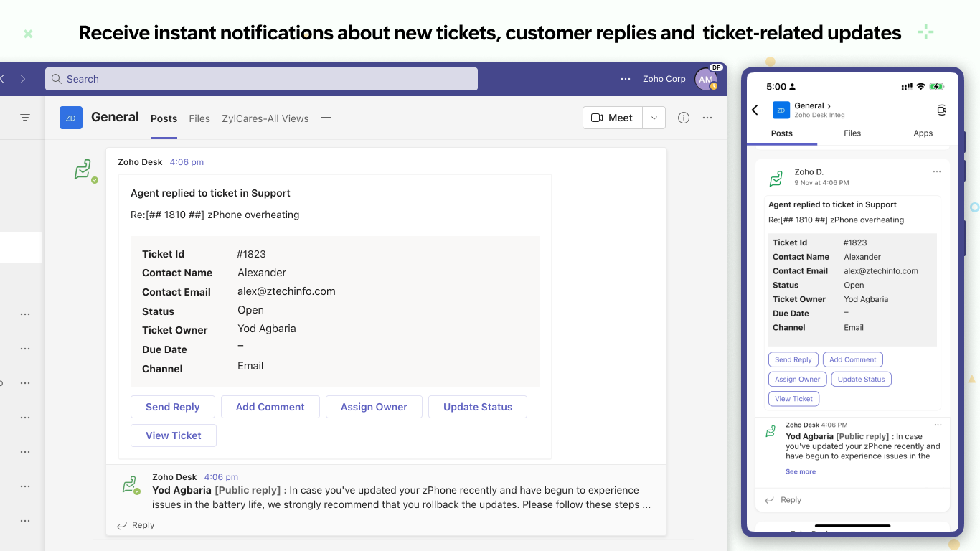
Task: Open the AM profile avatar
Action: 706,79
